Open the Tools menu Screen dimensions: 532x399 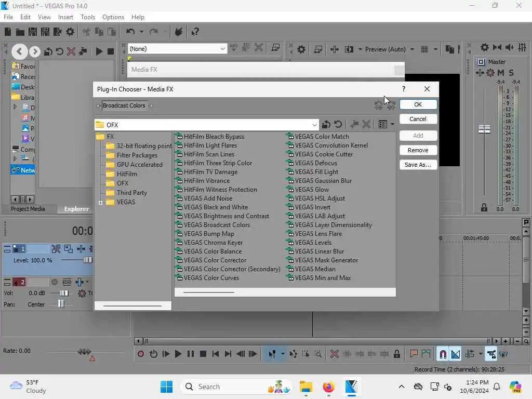tap(88, 17)
